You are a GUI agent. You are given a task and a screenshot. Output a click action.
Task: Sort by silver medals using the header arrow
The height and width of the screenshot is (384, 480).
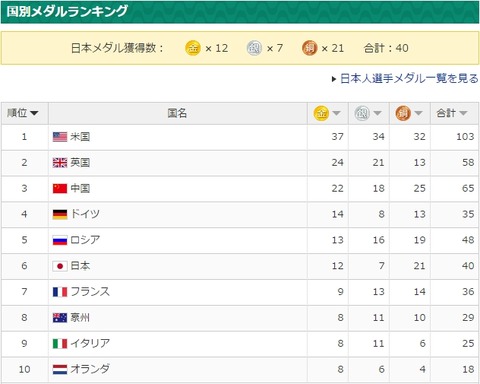coord(377,113)
